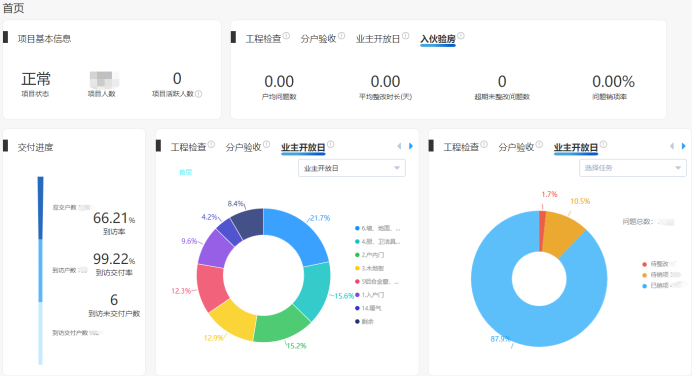Select 分户验收 tab in donut chart panel

click(x=243, y=147)
